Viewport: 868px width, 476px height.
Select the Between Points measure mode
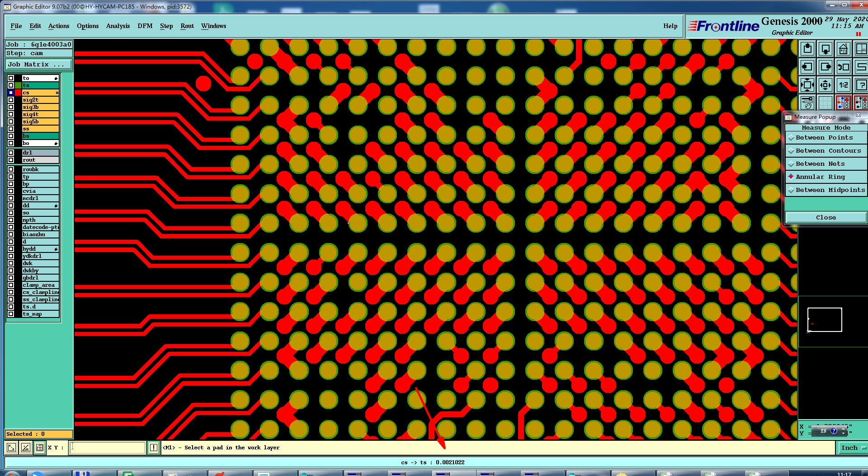826,138
